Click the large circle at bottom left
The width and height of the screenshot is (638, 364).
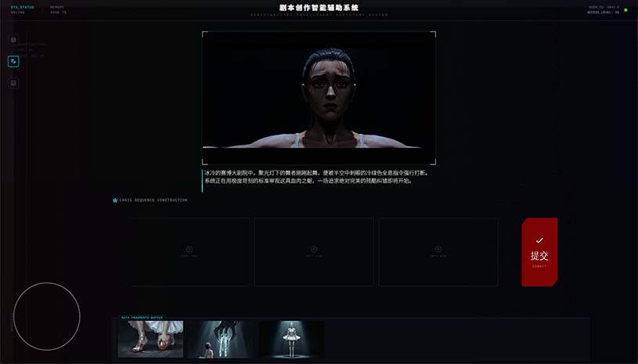coord(47,316)
